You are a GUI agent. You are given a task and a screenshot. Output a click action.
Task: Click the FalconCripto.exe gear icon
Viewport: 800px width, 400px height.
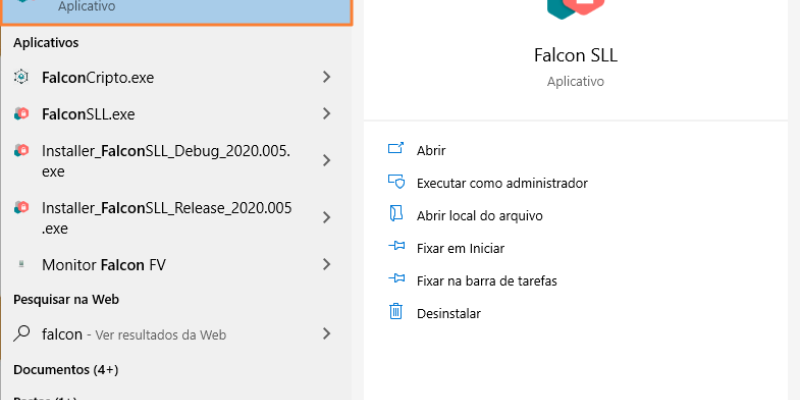point(21,77)
